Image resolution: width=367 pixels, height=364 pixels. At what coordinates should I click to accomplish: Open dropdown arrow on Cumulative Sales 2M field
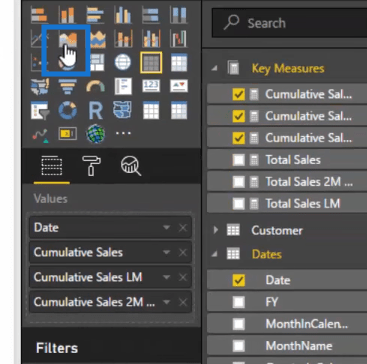click(x=166, y=302)
